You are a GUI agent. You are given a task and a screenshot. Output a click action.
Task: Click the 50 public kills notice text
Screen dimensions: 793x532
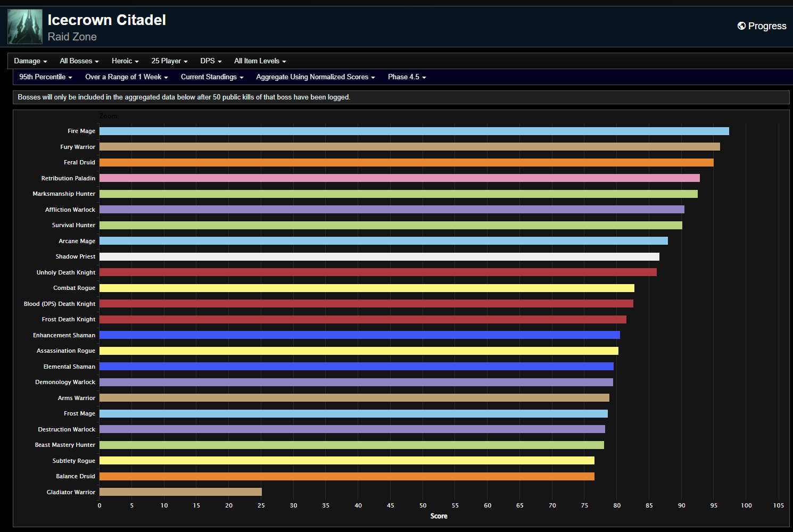point(184,97)
